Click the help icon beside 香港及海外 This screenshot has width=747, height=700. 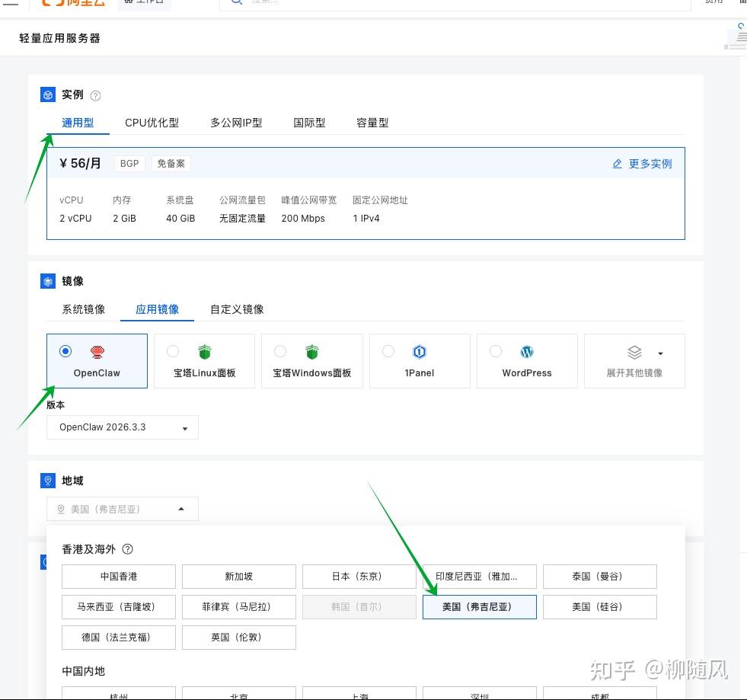(x=127, y=549)
